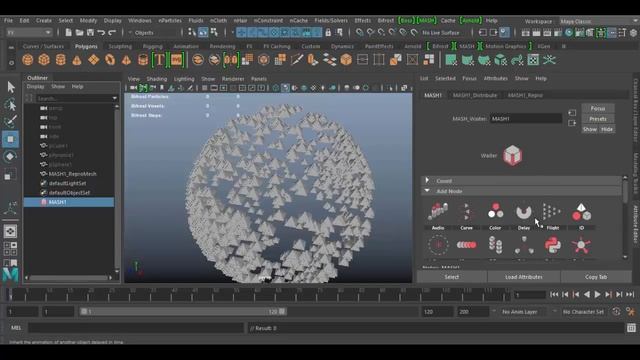The height and width of the screenshot is (360, 640).
Task: Add the MASH Flight node
Action: (552, 212)
